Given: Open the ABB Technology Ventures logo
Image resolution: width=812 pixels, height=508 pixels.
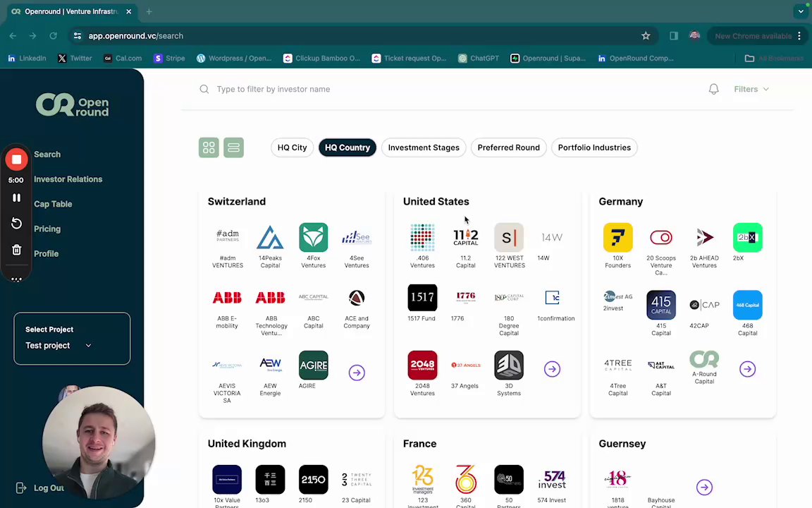Looking at the screenshot, I should coord(271,298).
